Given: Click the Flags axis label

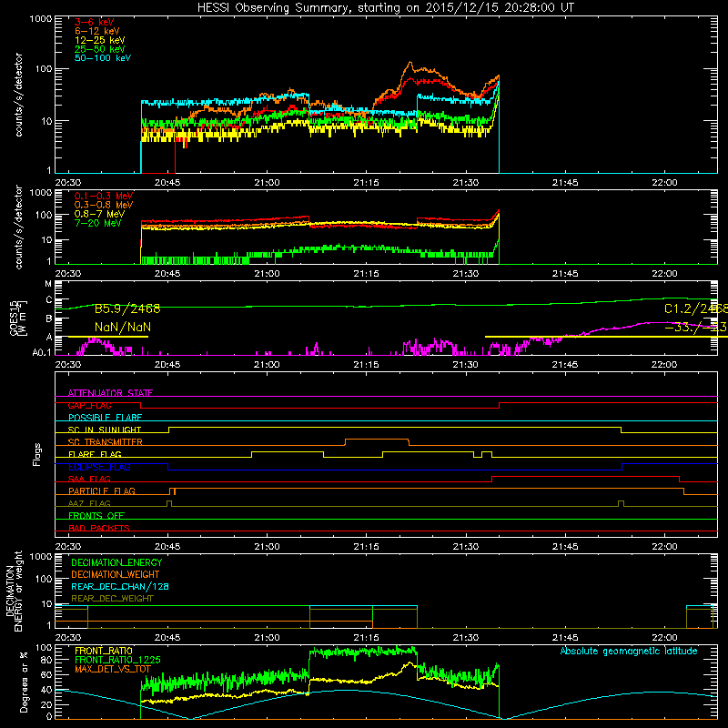Looking at the screenshot, I should (x=37, y=454).
